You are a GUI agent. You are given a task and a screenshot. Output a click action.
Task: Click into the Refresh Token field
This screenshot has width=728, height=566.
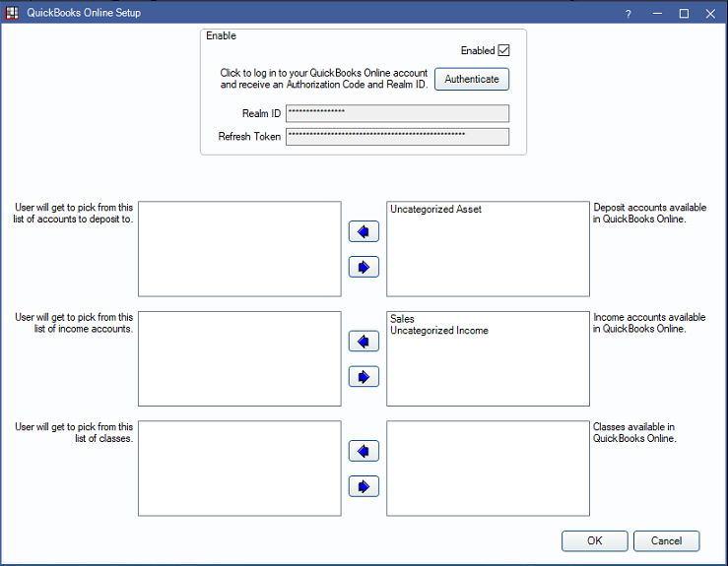[397, 137]
